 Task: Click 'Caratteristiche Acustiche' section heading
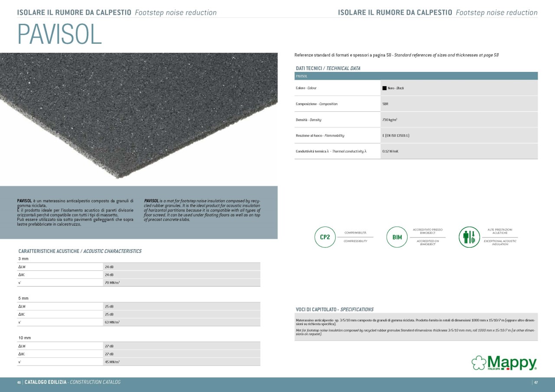point(80,251)
